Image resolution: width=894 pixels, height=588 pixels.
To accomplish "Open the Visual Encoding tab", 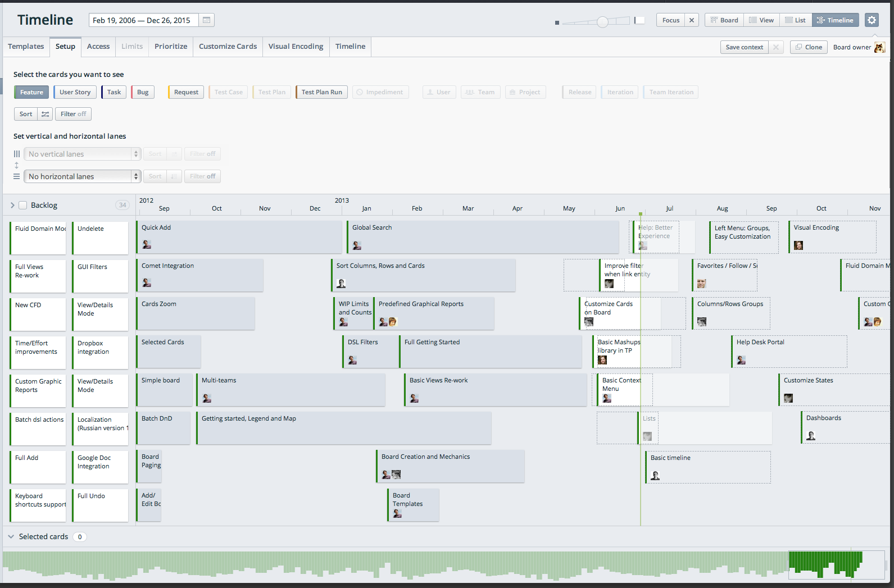I will [296, 47].
